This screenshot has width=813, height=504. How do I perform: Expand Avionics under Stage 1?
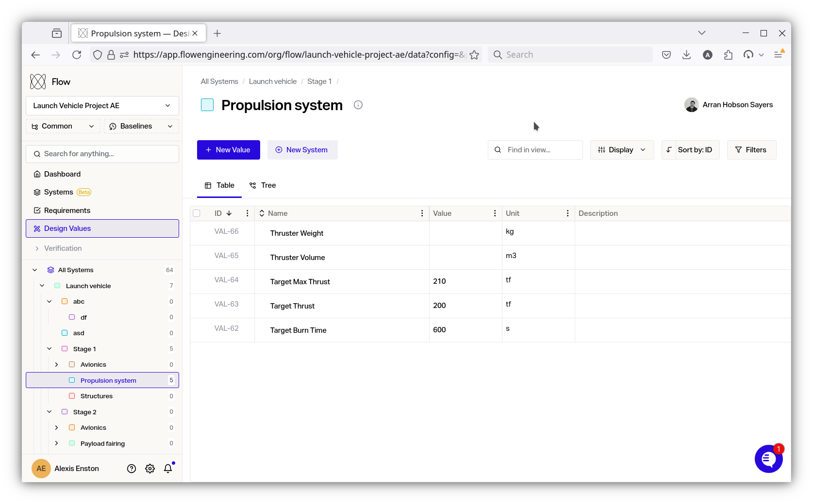pos(57,365)
